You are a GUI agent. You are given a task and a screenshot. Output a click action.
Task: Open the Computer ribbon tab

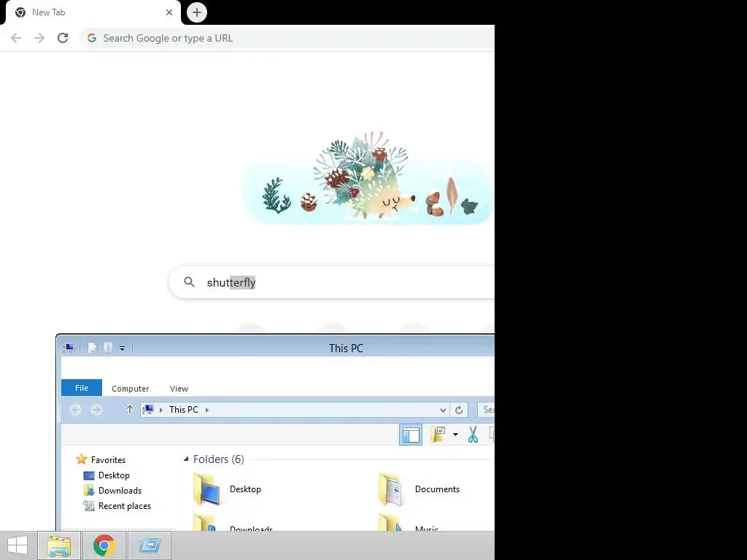(130, 389)
